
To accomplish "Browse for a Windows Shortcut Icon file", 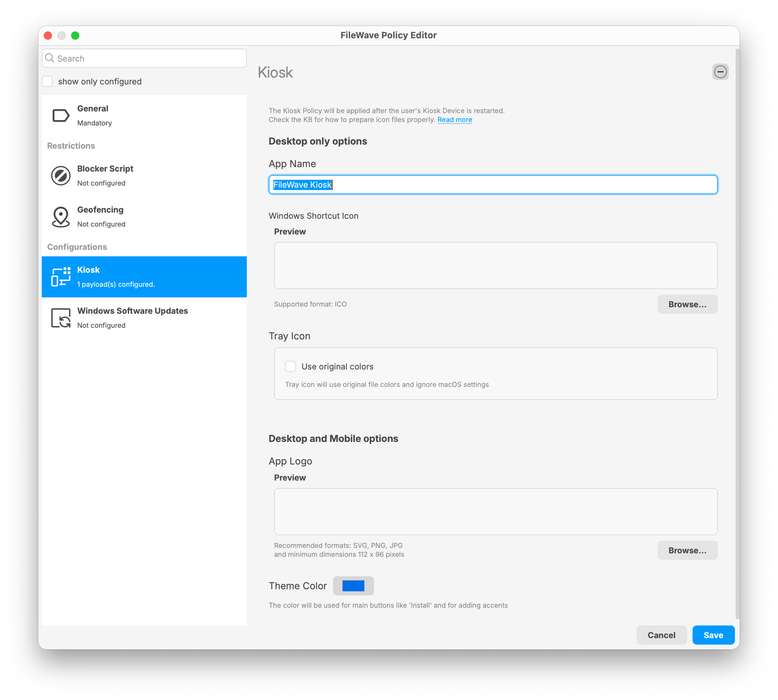I will tap(687, 304).
